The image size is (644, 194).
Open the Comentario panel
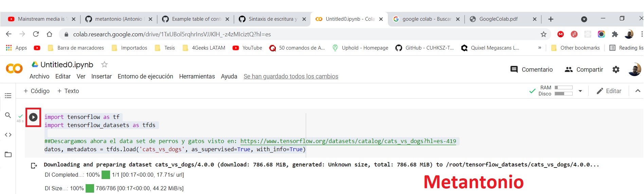click(532, 69)
